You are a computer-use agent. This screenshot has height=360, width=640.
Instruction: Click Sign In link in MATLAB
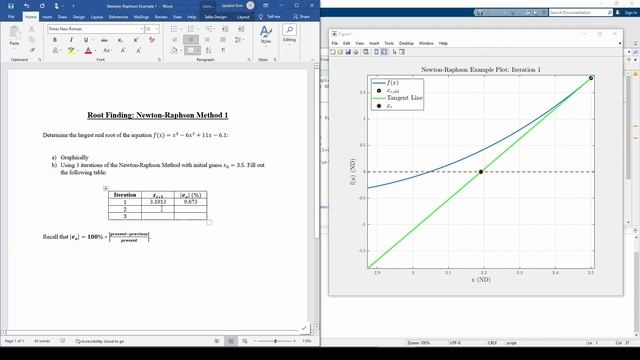631,13
